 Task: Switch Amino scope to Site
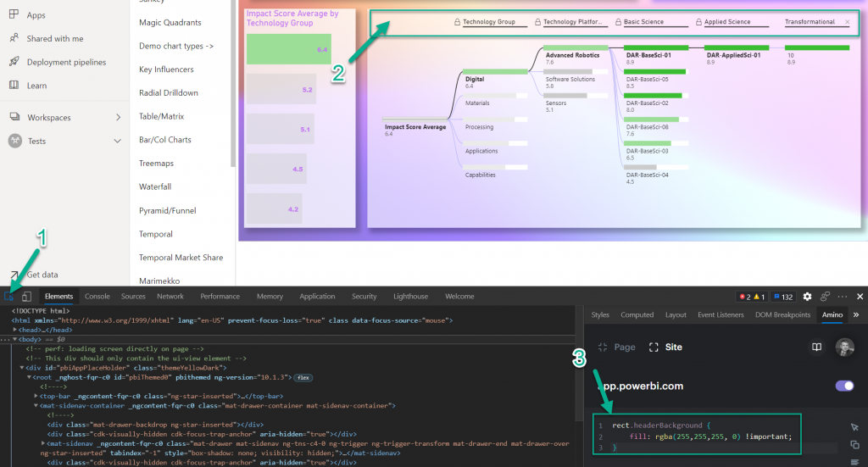click(665, 347)
